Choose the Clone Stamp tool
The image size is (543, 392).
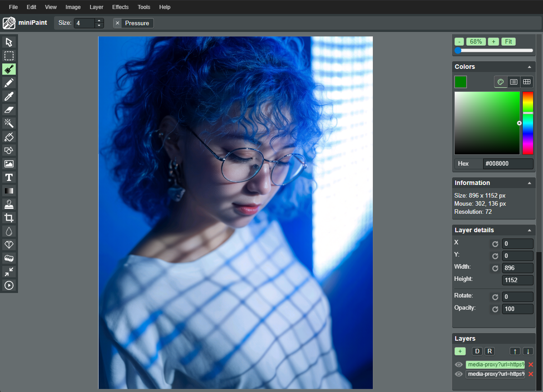(9, 204)
